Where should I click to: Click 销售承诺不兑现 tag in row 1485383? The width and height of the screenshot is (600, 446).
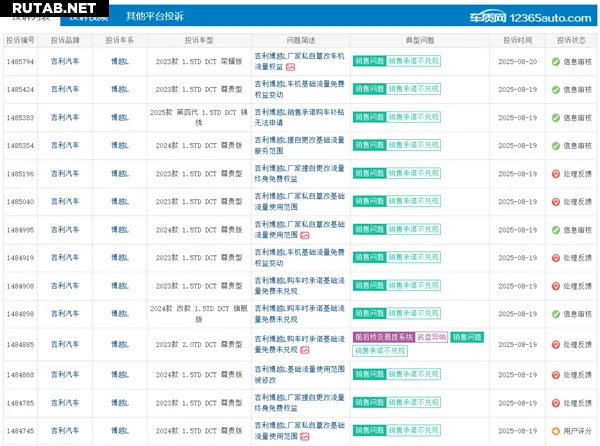[x=413, y=117]
